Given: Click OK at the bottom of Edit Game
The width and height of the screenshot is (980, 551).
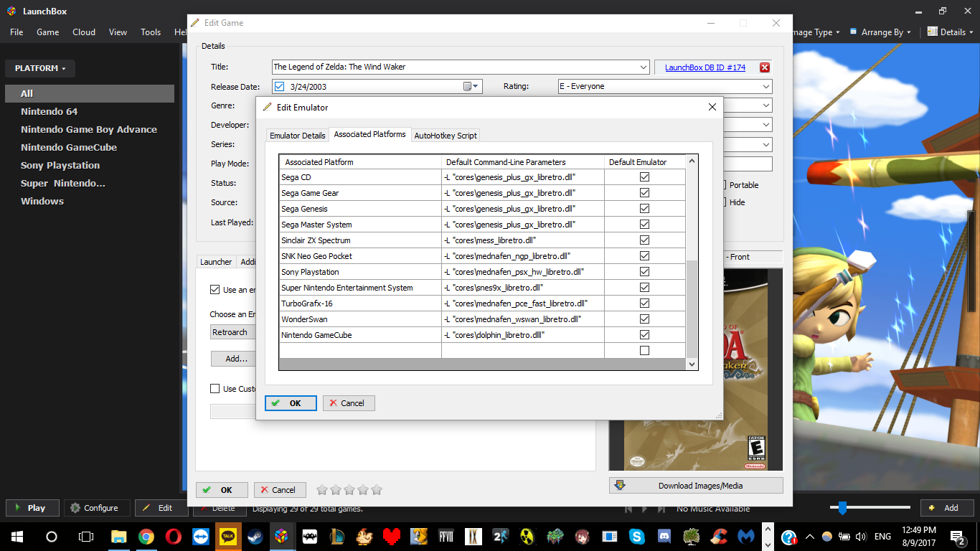Looking at the screenshot, I should (x=222, y=490).
